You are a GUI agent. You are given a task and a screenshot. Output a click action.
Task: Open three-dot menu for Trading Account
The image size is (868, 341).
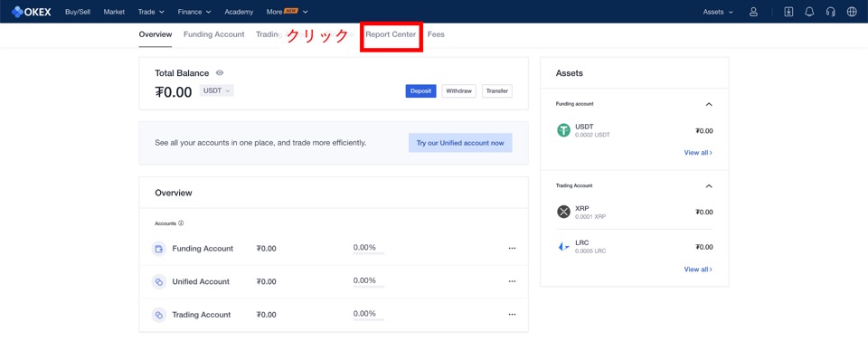[x=512, y=315]
